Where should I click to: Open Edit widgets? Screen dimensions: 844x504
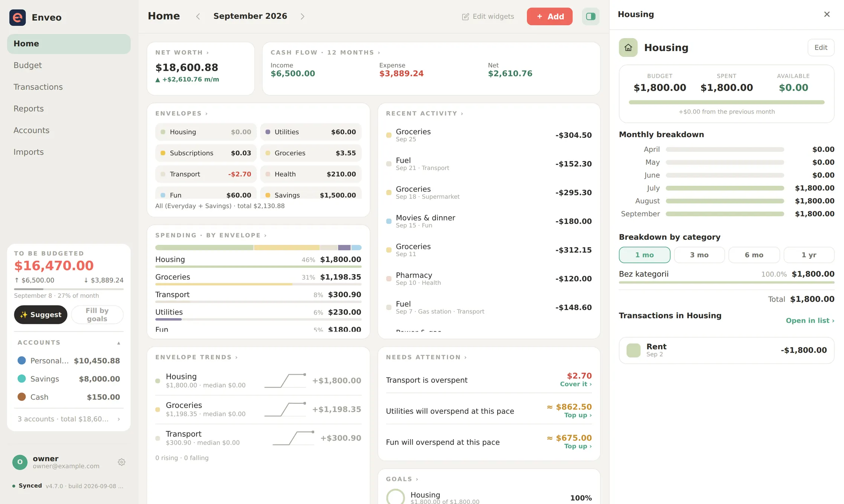(488, 17)
